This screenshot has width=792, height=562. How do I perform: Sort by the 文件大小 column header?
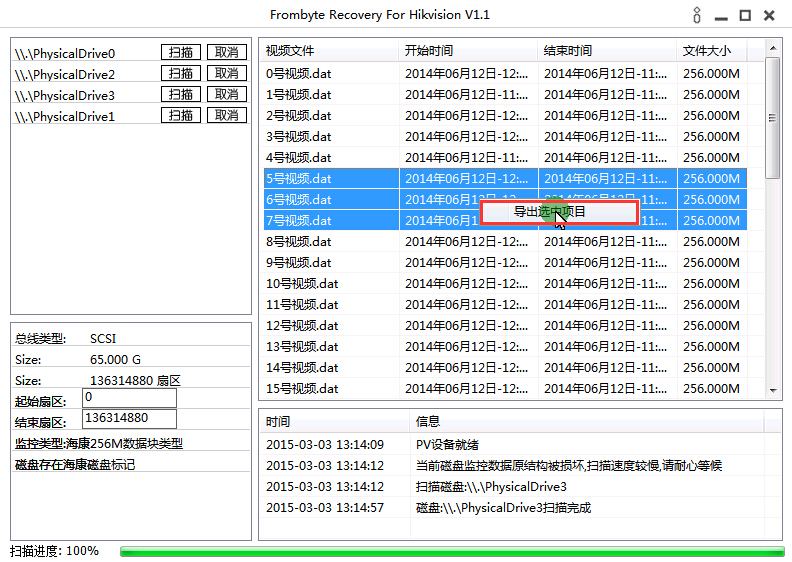[x=712, y=51]
